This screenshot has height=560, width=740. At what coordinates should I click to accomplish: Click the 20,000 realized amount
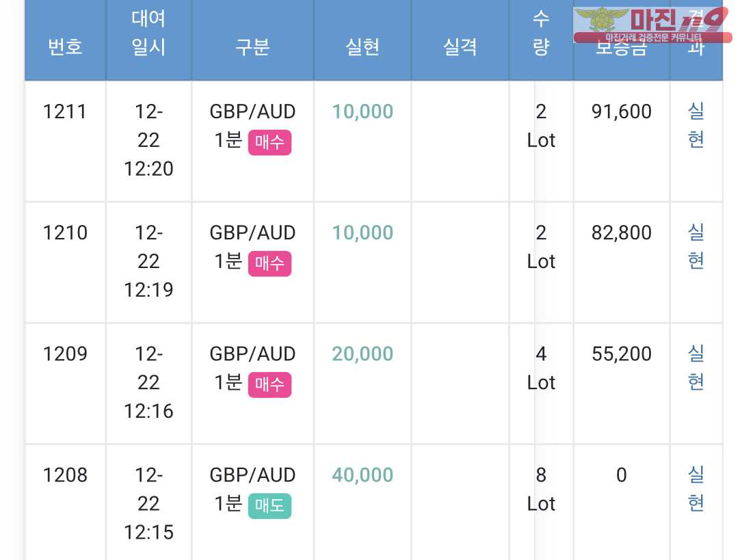(362, 354)
